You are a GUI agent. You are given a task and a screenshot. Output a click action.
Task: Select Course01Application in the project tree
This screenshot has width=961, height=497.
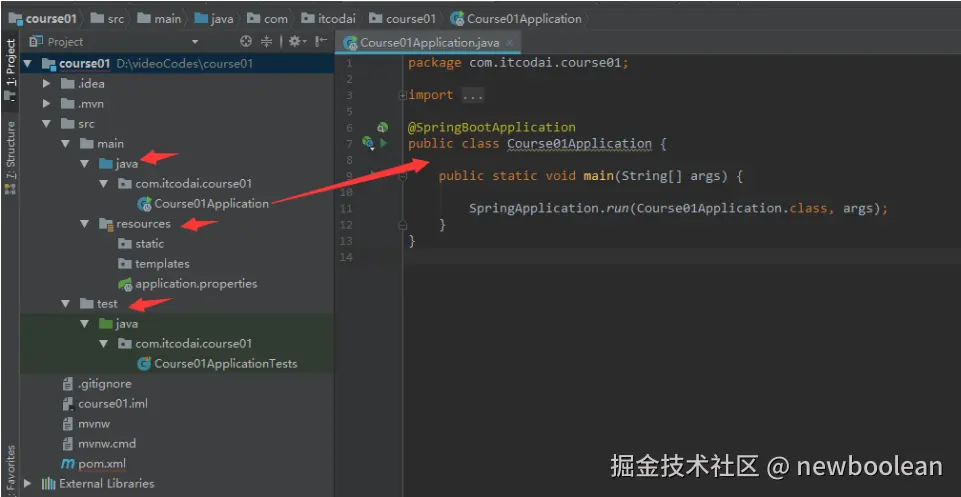(211, 204)
